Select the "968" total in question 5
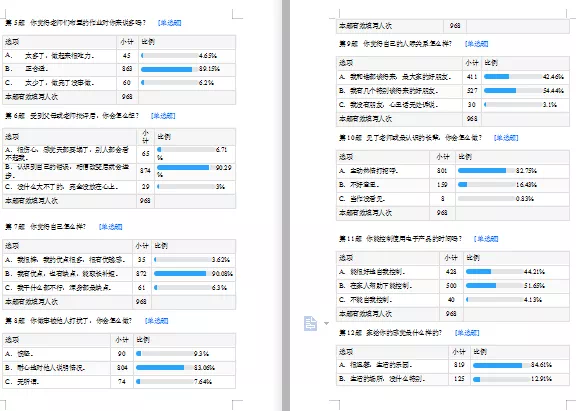Viewport: 576px width, 411px height. pos(127,97)
